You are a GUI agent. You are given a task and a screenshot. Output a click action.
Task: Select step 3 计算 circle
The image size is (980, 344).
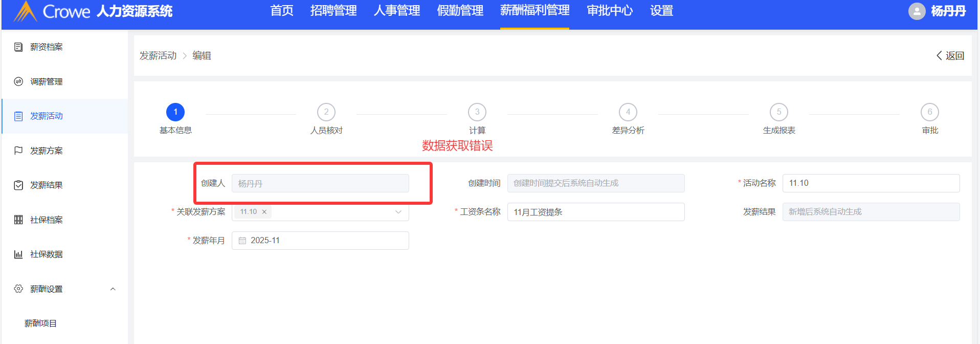tap(477, 112)
